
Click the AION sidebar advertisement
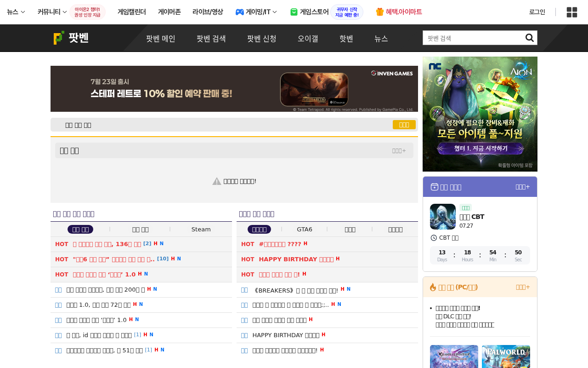pos(480,114)
